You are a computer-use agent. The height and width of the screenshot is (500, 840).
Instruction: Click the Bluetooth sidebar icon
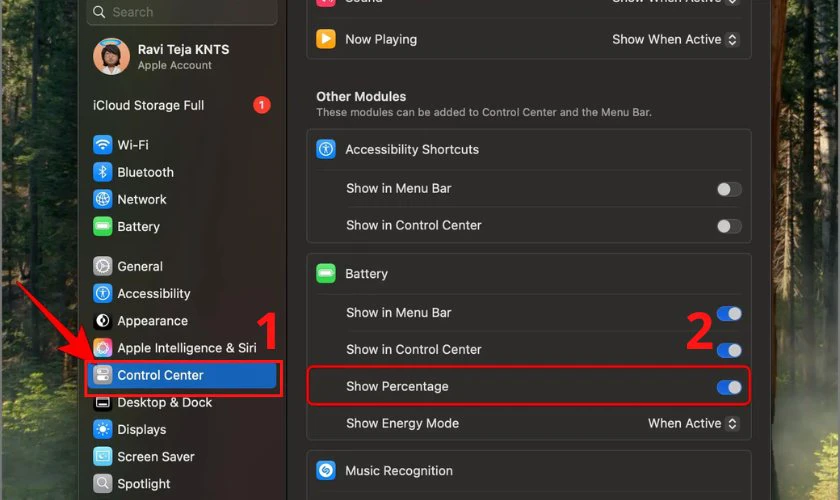(102, 172)
